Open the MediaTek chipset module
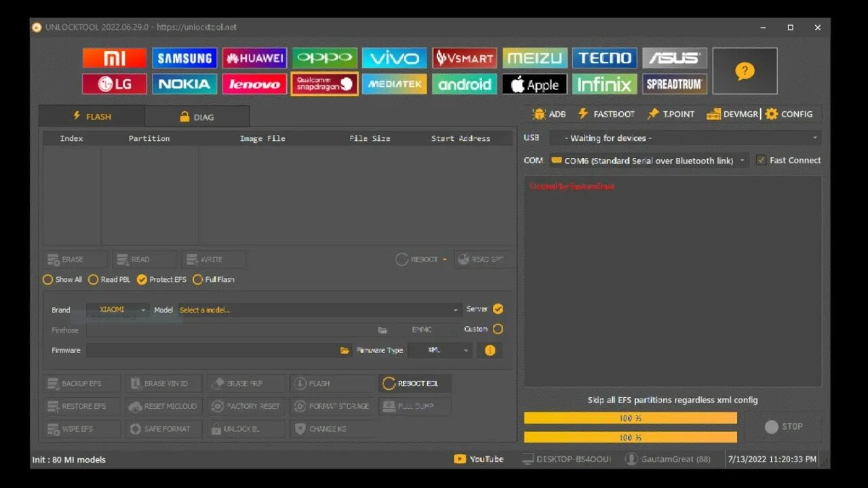 click(395, 84)
